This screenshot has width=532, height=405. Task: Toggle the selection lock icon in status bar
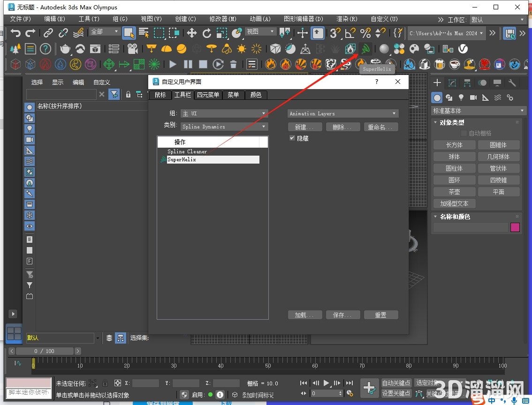point(105,383)
